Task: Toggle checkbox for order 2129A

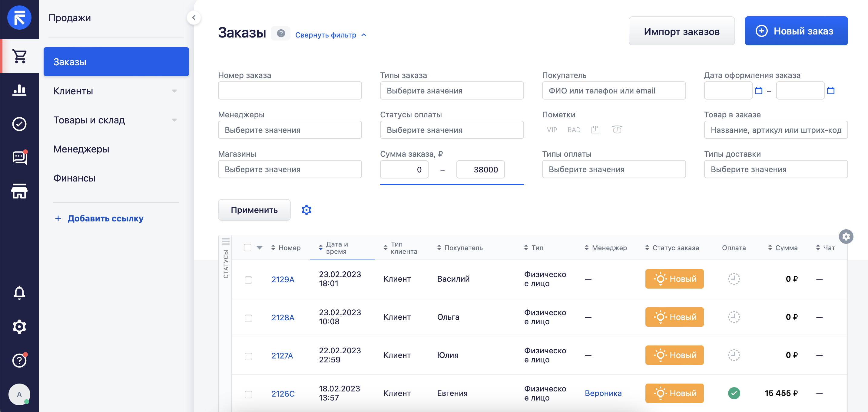Action: (x=248, y=280)
